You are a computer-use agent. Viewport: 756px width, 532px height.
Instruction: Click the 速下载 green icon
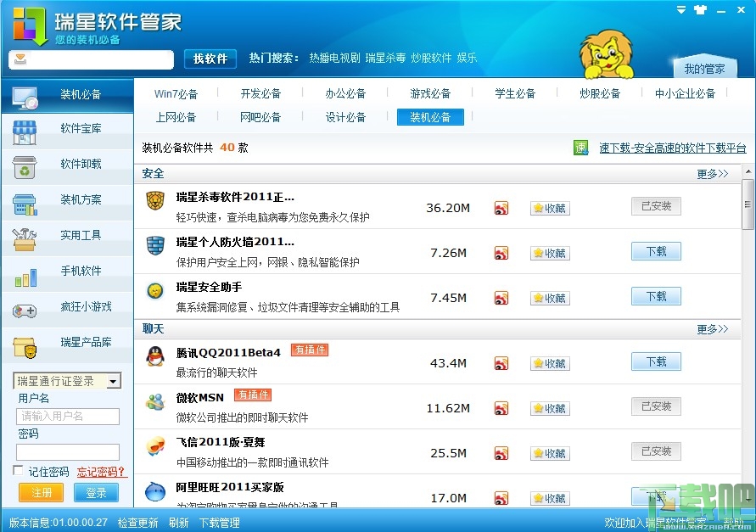point(581,148)
